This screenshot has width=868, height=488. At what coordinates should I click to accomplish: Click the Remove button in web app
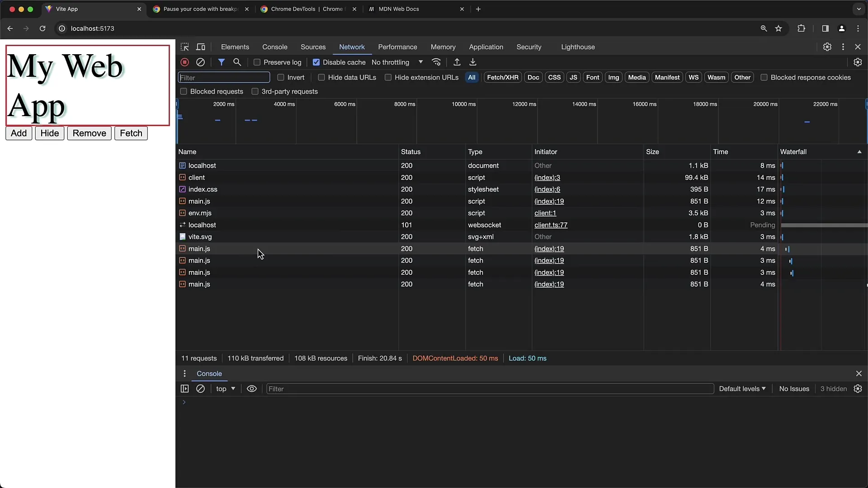coord(90,133)
